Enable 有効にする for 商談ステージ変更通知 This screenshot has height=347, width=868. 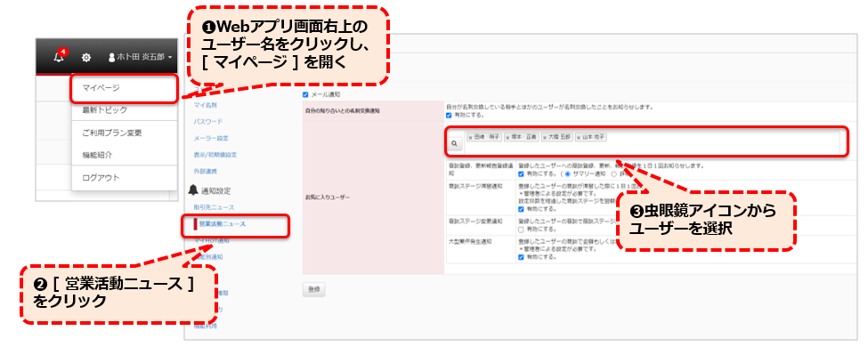click(521, 230)
